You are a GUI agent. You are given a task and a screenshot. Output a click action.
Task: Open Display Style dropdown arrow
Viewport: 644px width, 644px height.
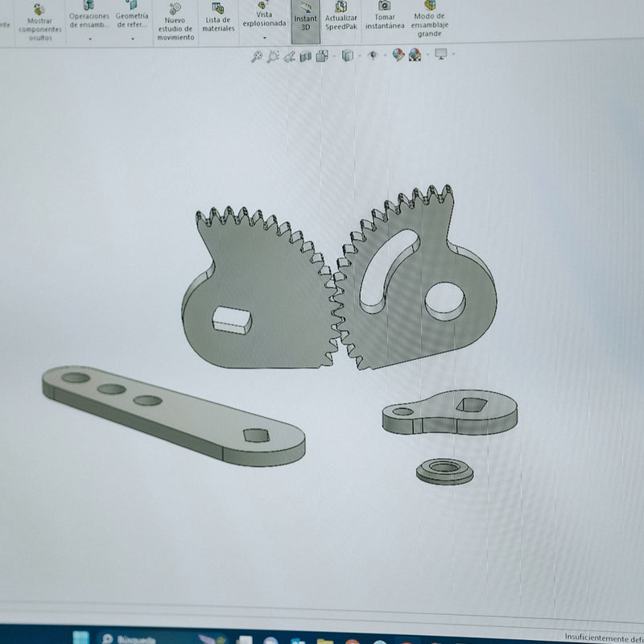click(x=360, y=56)
